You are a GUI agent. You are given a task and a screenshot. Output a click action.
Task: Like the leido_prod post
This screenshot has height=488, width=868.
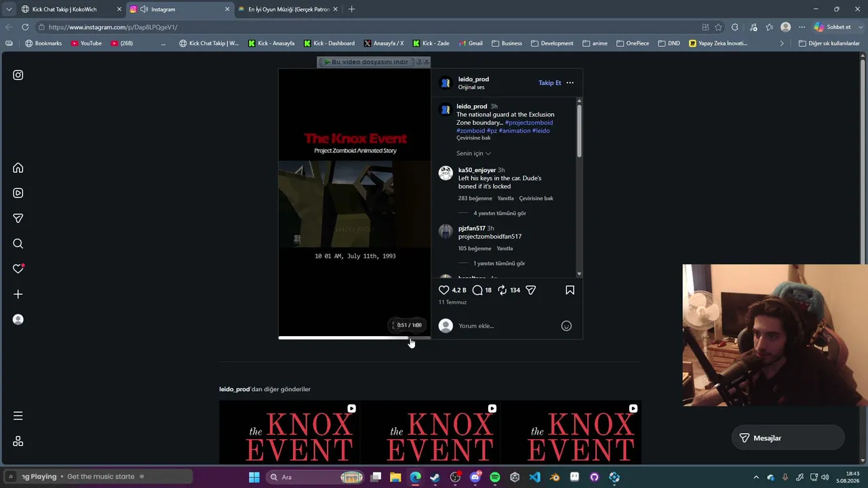(444, 290)
